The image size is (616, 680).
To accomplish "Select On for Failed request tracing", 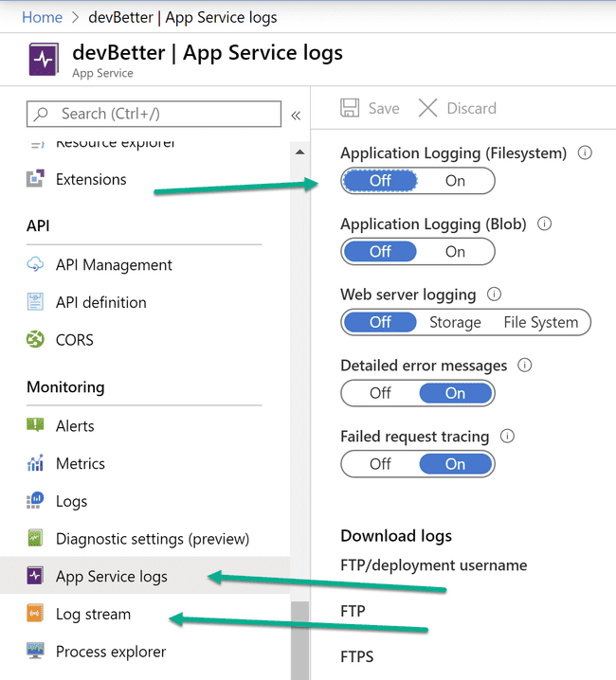I will coord(455,464).
